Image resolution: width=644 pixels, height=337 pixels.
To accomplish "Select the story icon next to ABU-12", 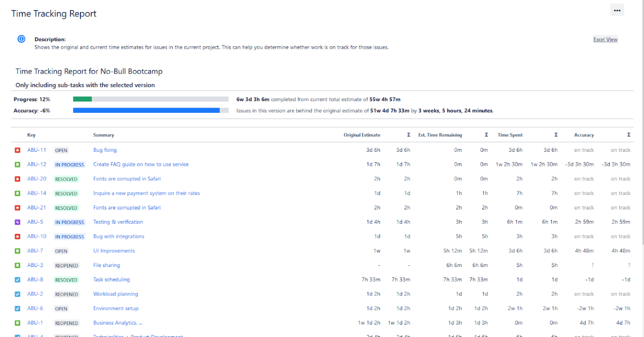I will [18, 164].
